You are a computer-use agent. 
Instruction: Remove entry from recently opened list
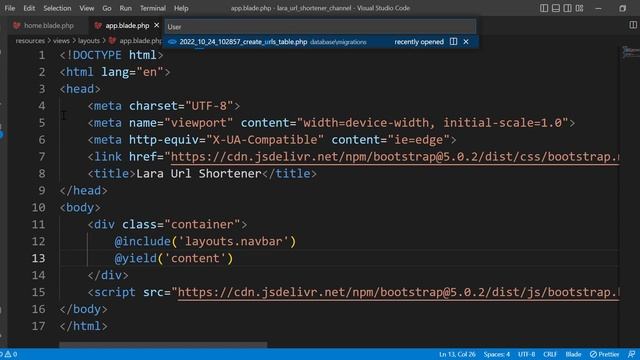point(466,42)
